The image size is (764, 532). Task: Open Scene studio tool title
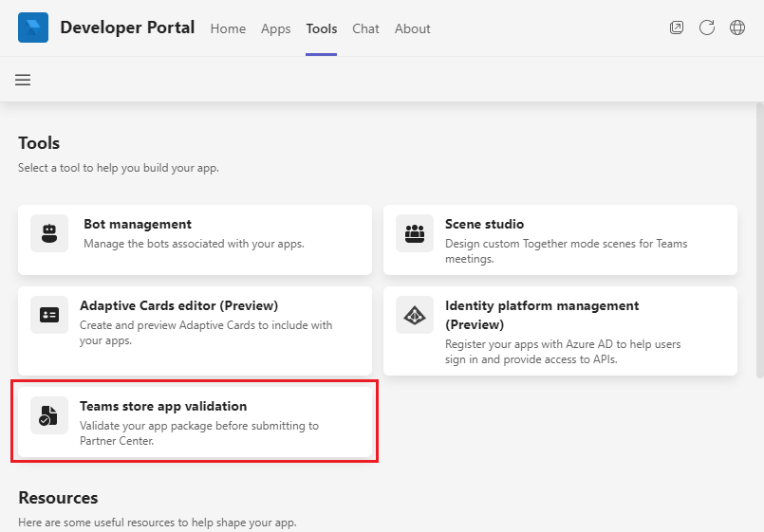[x=484, y=224]
